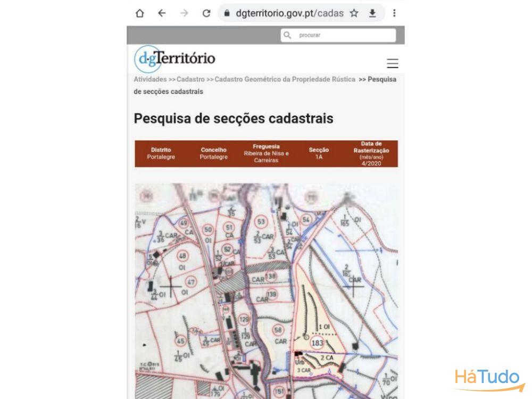532x399 pixels.
Task: Follow the Atividades breadcrumb link
Action: pyautogui.click(x=150, y=79)
